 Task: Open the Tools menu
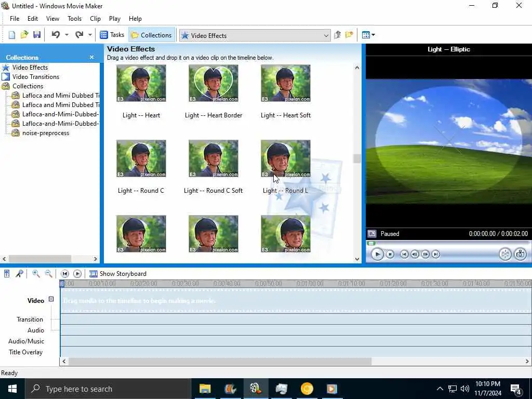point(74,19)
